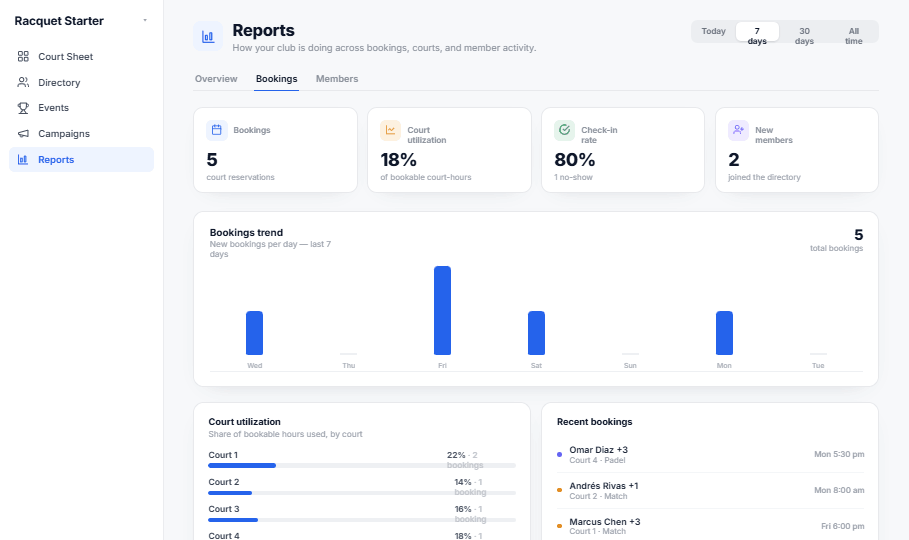Click the "14%" Court 2 value

463,482
